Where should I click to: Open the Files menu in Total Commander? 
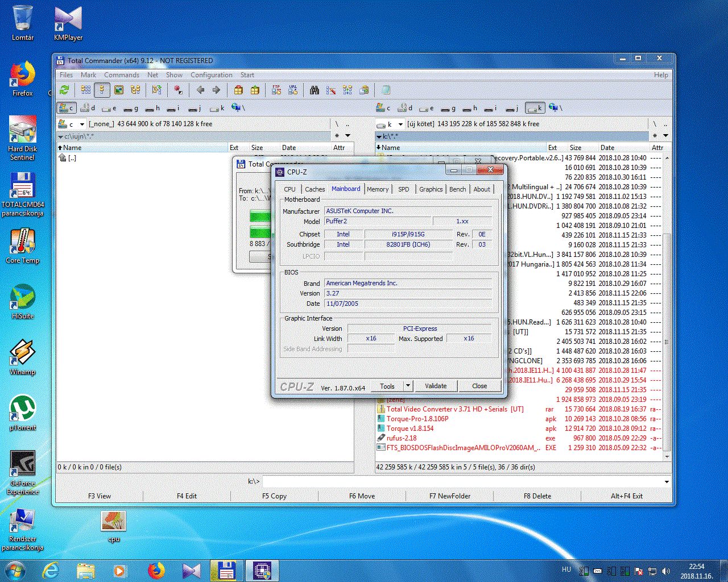(67, 75)
